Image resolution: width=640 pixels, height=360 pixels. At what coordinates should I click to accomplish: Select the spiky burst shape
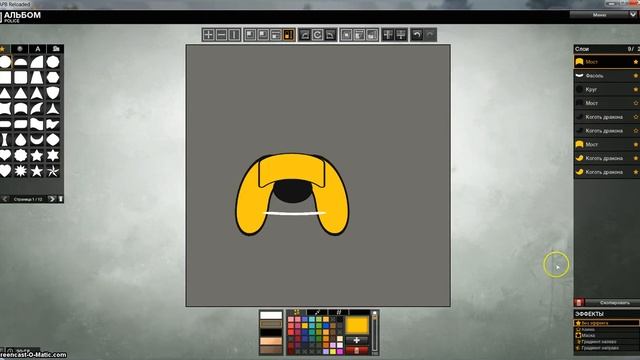[21, 171]
